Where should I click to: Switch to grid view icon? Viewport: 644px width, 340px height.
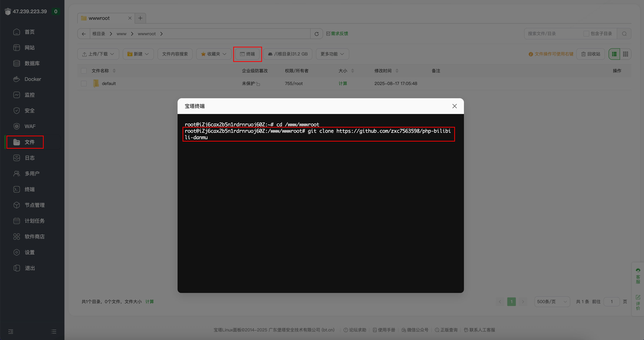(x=625, y=54)
